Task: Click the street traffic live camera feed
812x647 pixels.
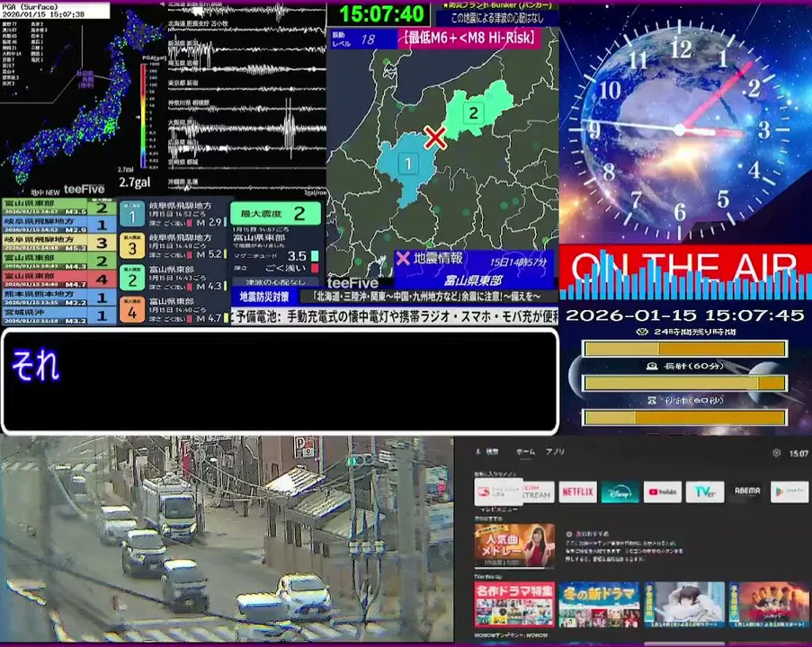Action: [227, 539]
